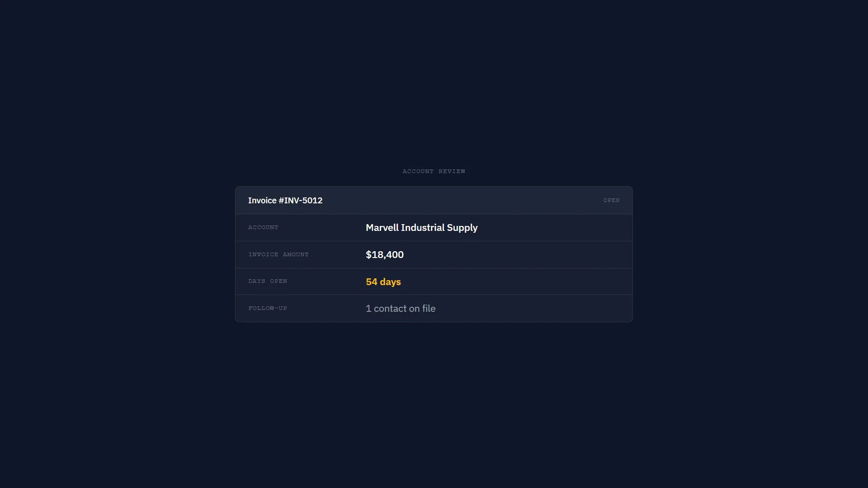
Task: Click the Invoice #INV-5012 card title
Action: click(x=285, y=201)
